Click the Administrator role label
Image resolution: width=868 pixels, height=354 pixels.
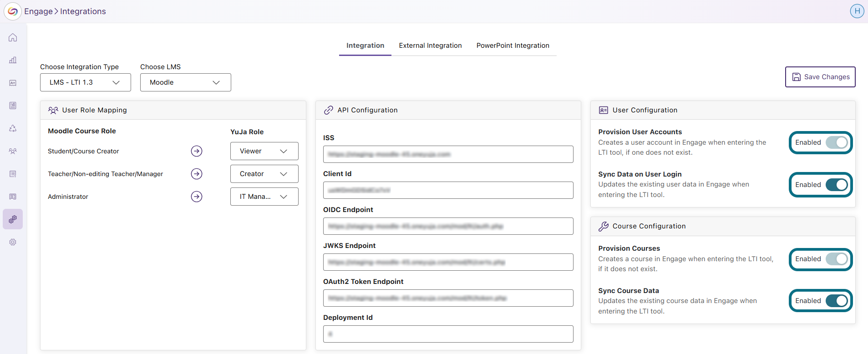coord(68,197)
